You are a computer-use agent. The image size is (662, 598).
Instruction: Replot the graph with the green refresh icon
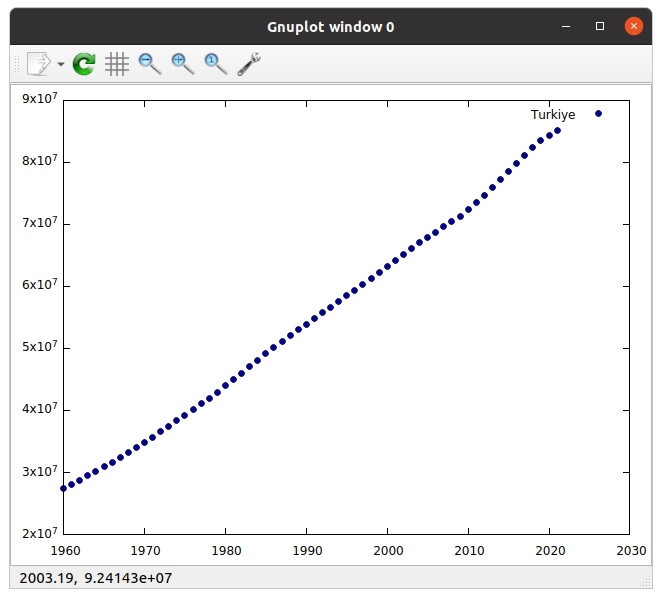[85, 64]
